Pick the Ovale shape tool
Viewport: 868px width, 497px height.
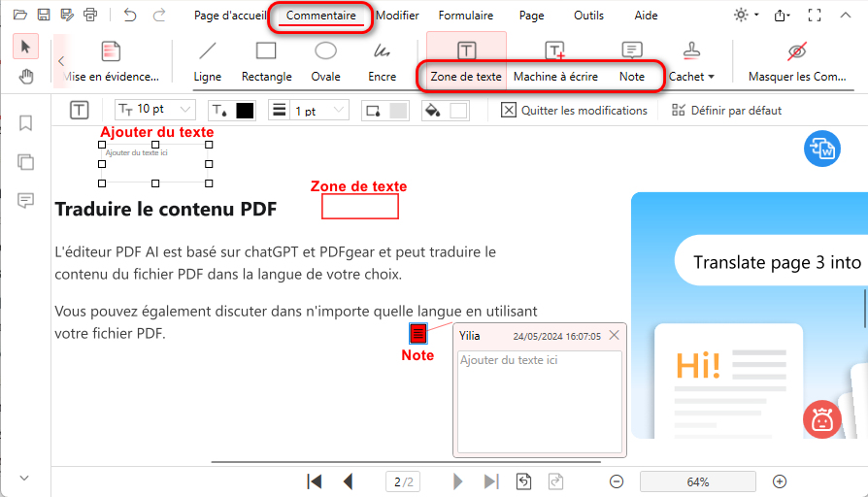pyautogui.click(x=325, y=62)
